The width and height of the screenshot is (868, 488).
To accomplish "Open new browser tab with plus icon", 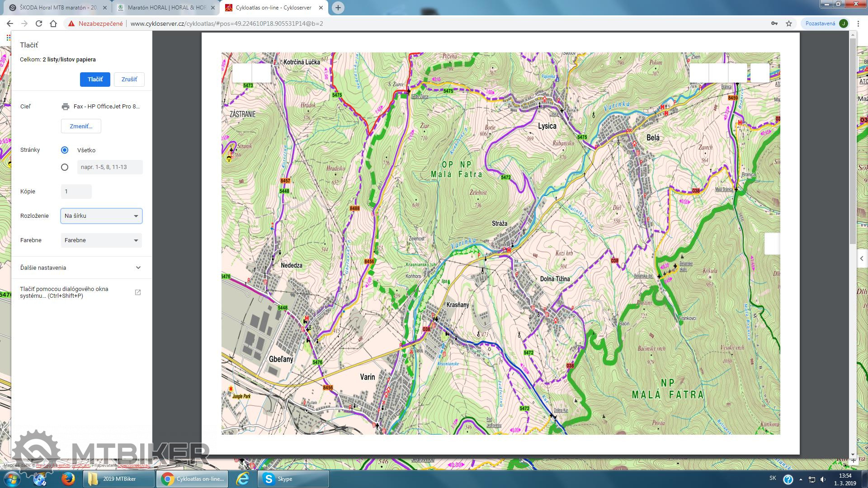I will [x=338, y=8].
